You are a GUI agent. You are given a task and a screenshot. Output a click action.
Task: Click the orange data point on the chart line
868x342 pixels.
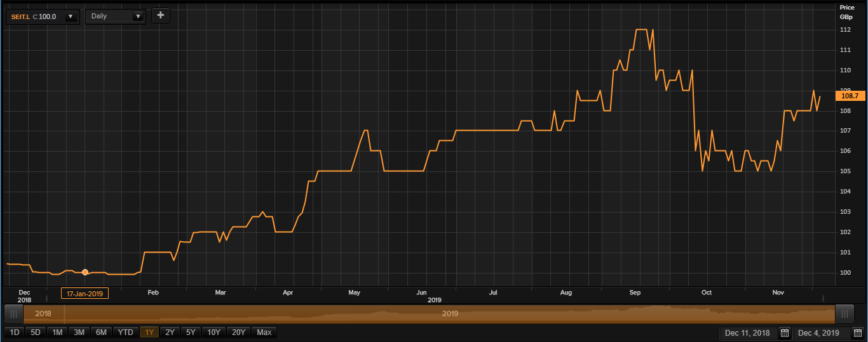click(85, 272)
